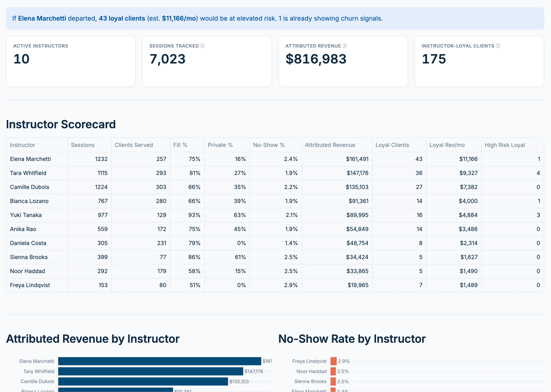Click the Anika Rao instructor name

click(23, 229)
